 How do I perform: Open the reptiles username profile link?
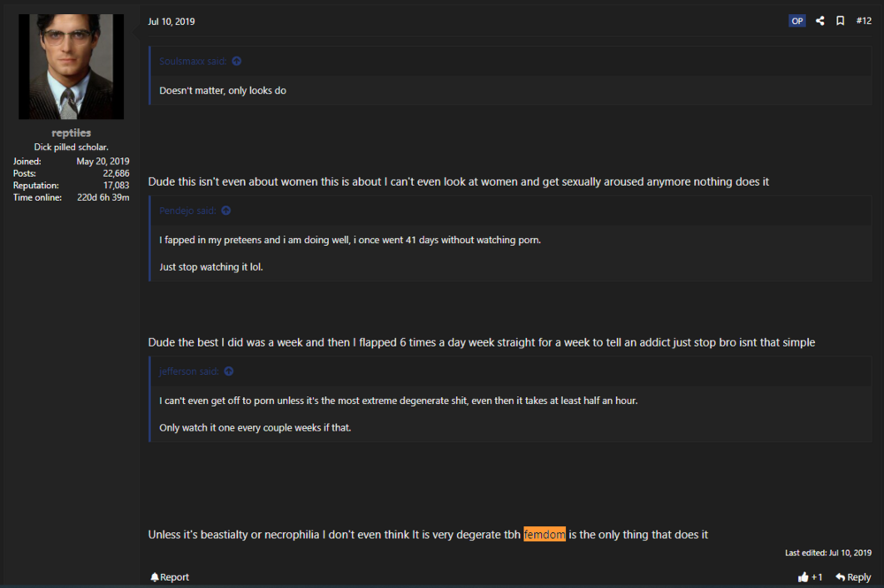point(71,133)
